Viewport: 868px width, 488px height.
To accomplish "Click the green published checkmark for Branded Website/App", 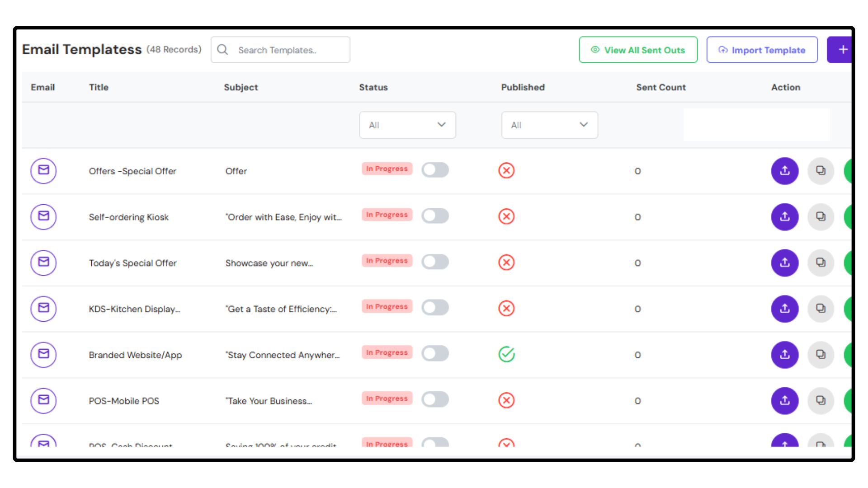I will 506,354.
